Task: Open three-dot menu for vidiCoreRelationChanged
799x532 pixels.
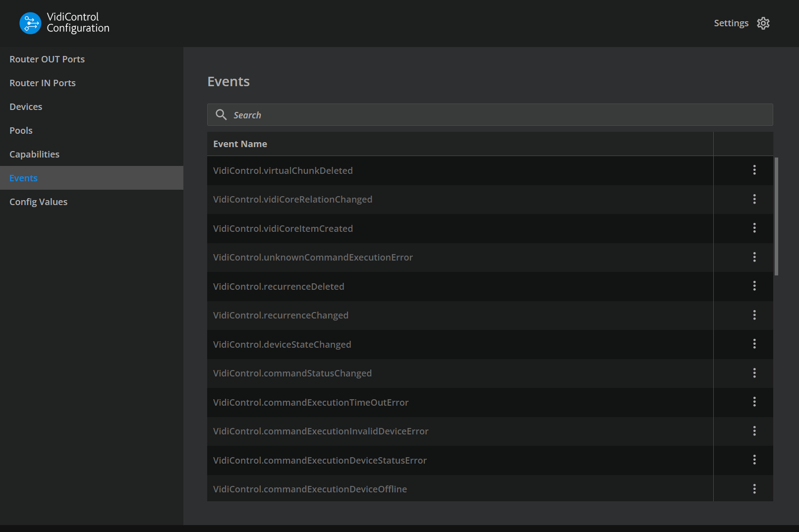Action: (754, 199)
